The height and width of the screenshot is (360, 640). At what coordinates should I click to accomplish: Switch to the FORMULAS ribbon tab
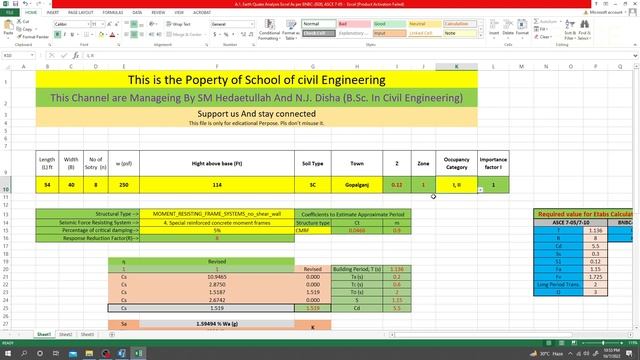tap(113, 13)
